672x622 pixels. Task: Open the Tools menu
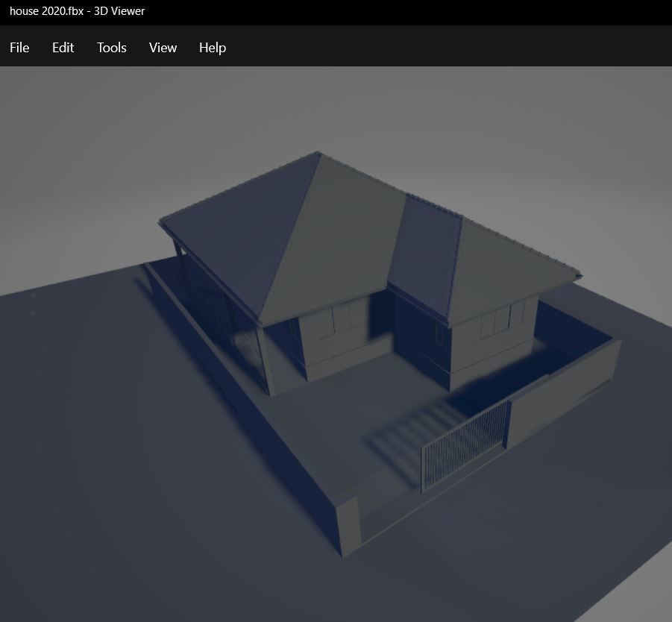point(111,48)
